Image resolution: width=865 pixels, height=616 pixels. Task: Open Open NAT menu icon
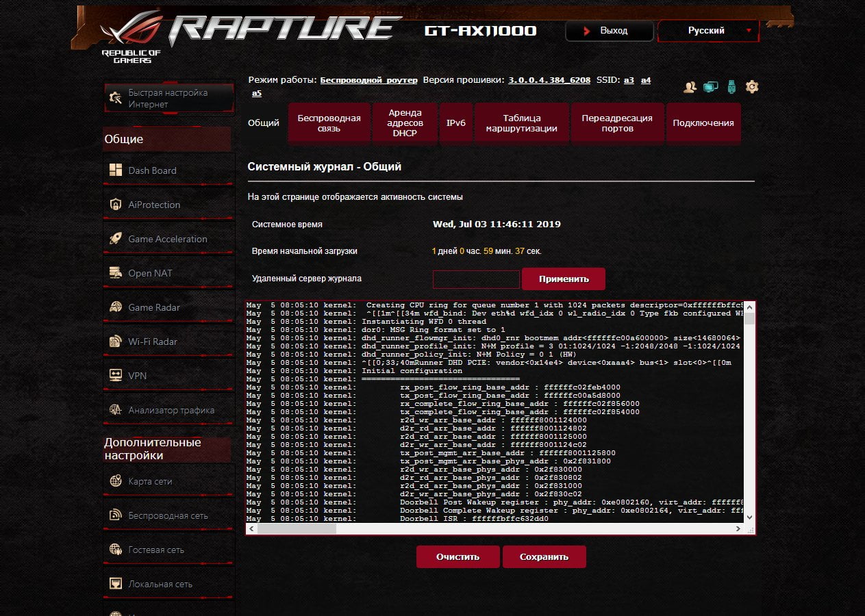116,273
